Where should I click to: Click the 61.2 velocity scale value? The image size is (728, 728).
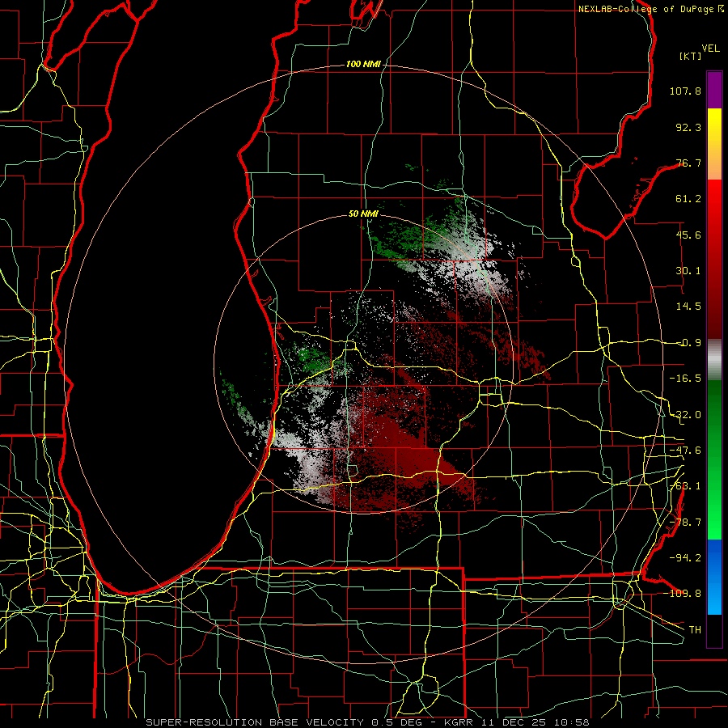tap(688, 199)
